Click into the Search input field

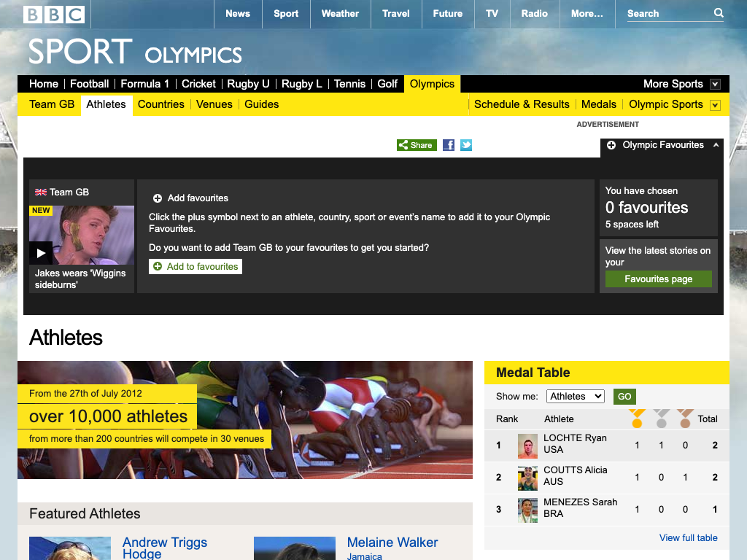tap(670, 14)
